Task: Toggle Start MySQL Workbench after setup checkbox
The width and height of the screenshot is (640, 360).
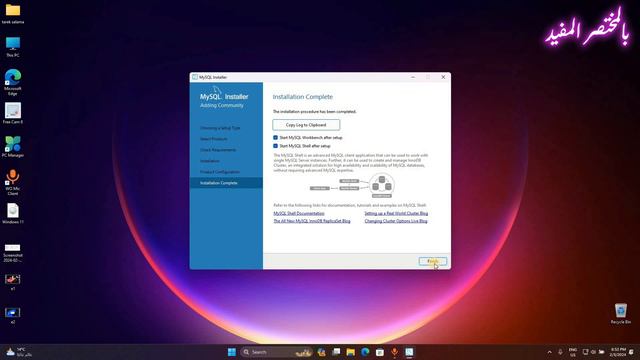Action: (x=276, y=138)
